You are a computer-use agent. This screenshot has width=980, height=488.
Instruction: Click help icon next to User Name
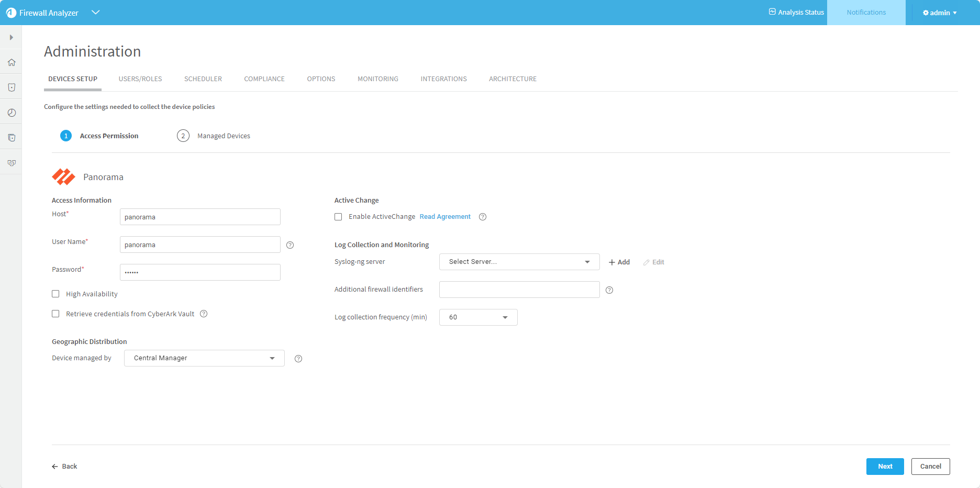[290, 245]
